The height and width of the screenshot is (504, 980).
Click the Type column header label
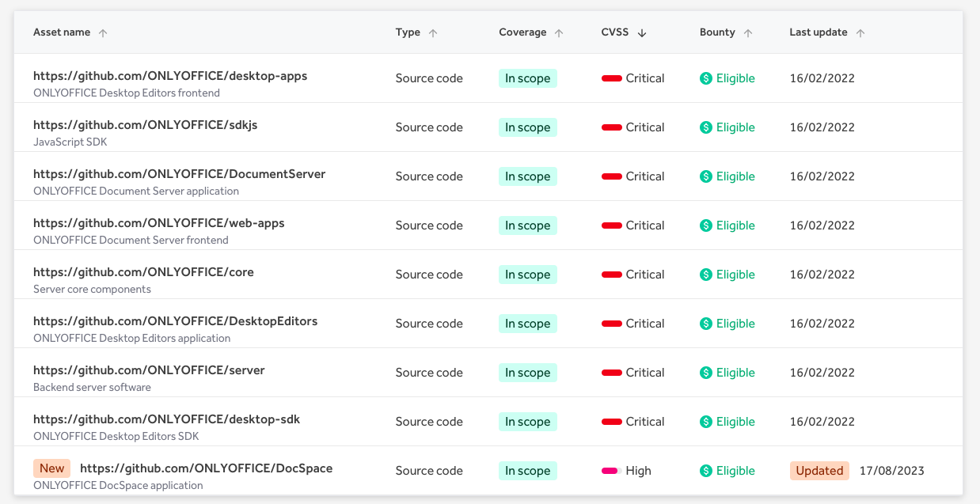[x=408, y=32]
